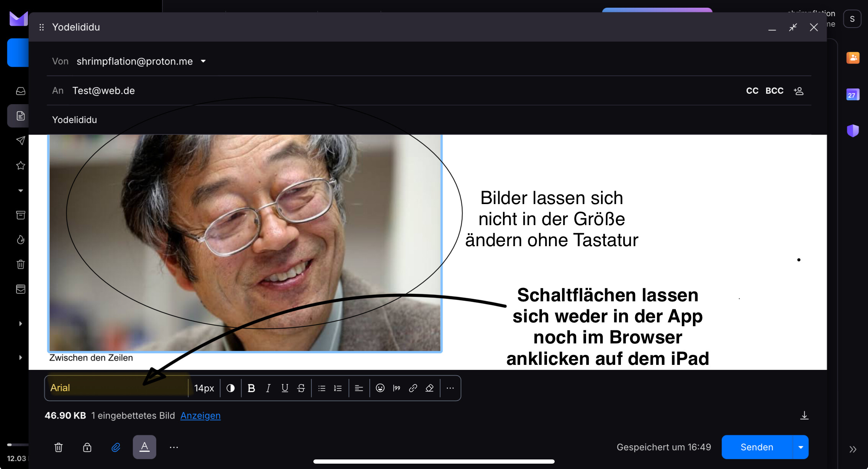Open the contact picker for recipients
The height and width of the screenshot is (469, 868).
pyautogui.click(x=799, y=91)
